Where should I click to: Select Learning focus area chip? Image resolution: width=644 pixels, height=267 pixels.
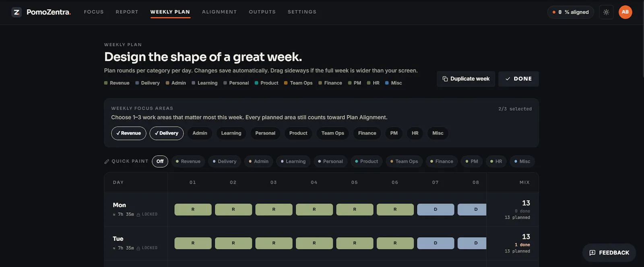pyautogui.click(x=231, y=133)
